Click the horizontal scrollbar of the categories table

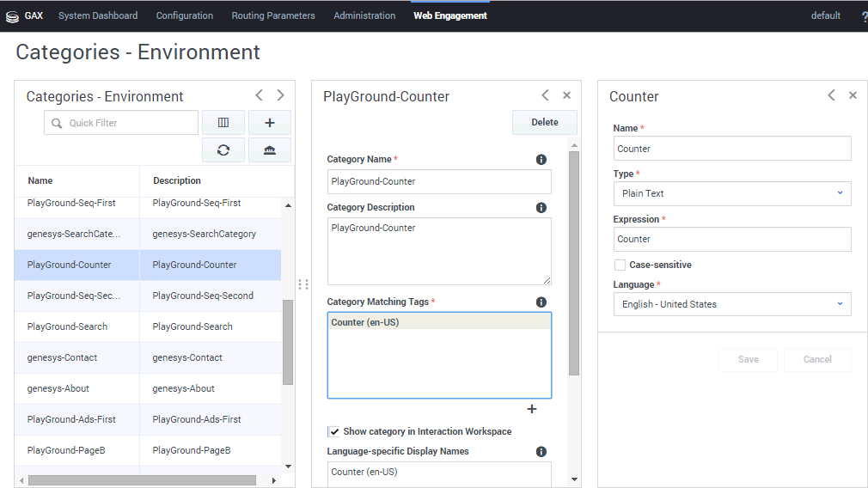pos(142,480)
